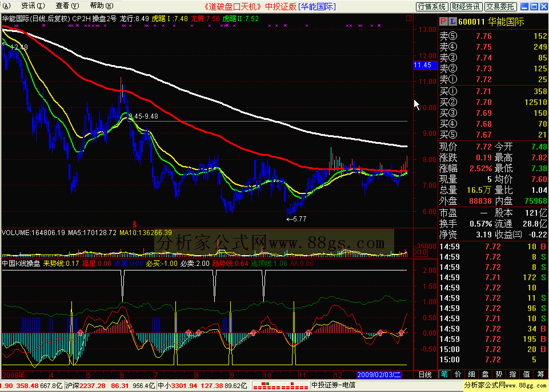Click the 14:59 tick row with volume 172
This screenshot has height=392, width=549.
[x=493, y=277]
